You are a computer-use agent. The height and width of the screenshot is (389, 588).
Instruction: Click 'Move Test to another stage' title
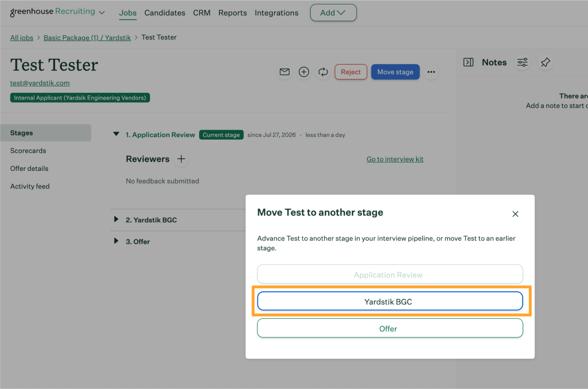click(x=320, y=212)
